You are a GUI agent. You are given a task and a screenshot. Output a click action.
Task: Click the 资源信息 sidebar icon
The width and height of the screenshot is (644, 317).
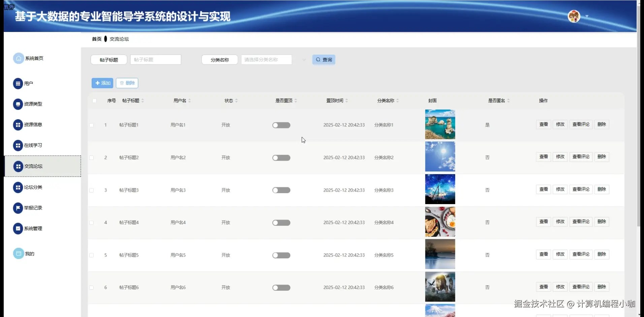(x=18, y=125)
